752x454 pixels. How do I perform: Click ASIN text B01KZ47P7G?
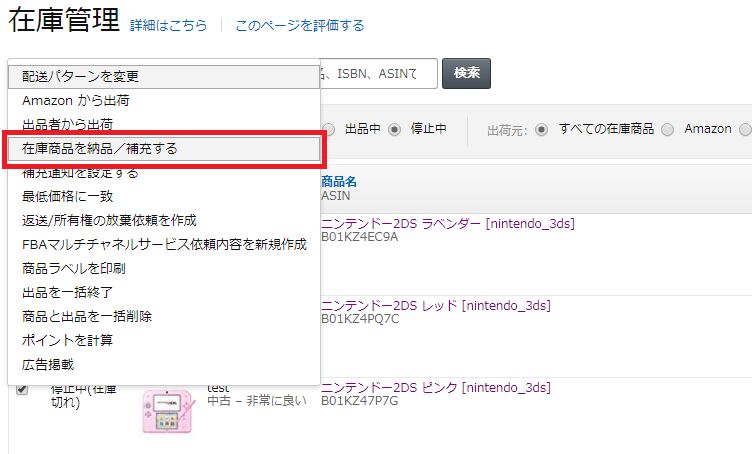coord(360,401)
